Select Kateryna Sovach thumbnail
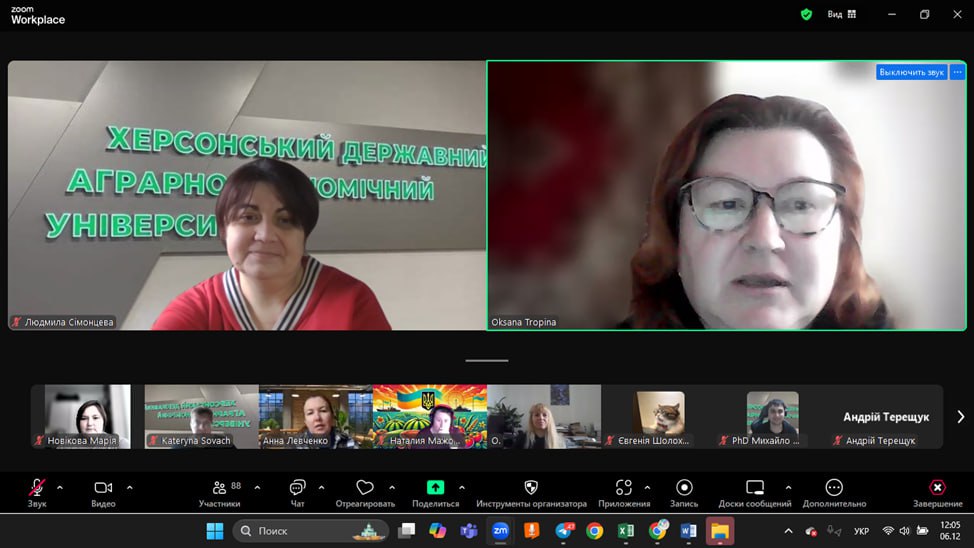The width and height of the screenshot is (974, 548). [x=201, y=416]
